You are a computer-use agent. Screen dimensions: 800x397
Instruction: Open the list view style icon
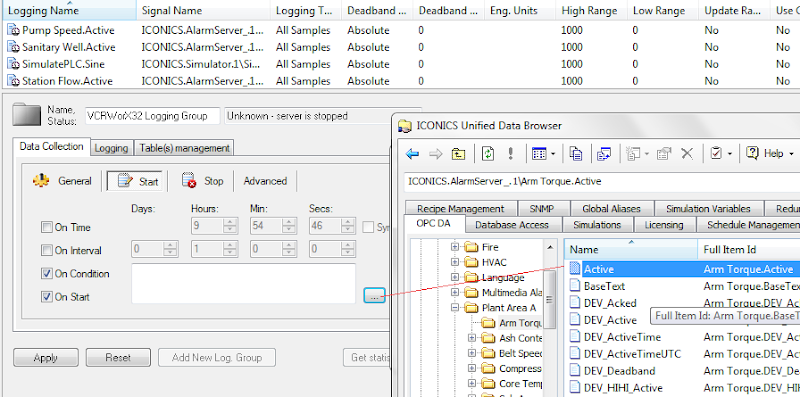(x=538, y=154)
